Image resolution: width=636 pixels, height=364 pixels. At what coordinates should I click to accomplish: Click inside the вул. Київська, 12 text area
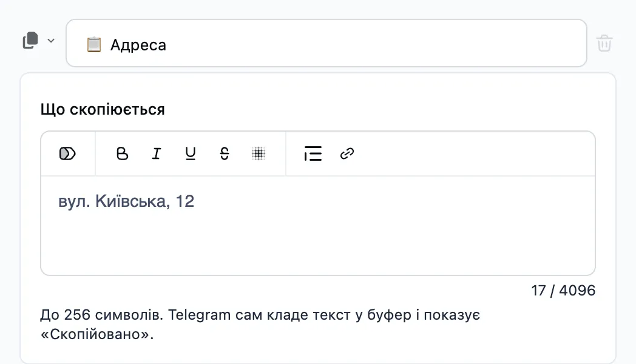[x=318, y=225]
